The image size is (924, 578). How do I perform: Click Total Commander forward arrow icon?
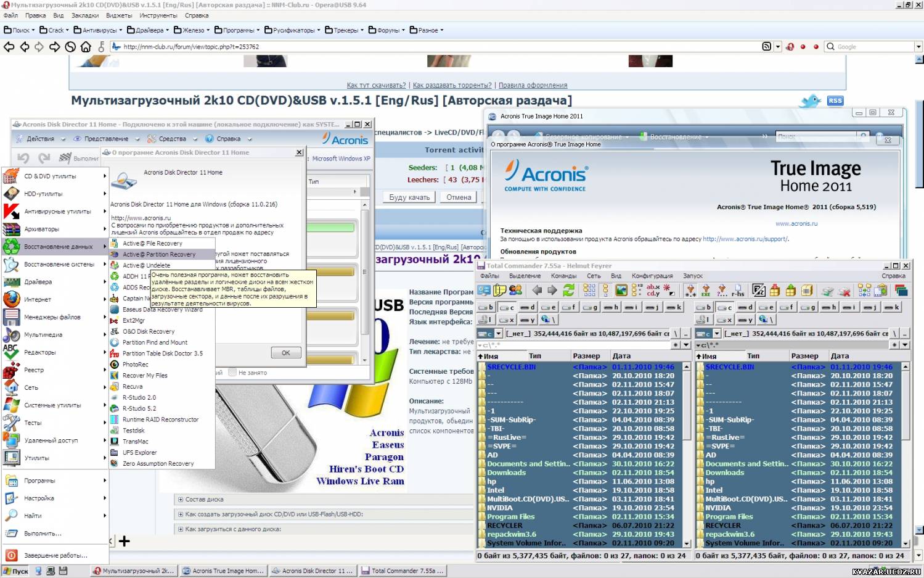click(552, 290)
